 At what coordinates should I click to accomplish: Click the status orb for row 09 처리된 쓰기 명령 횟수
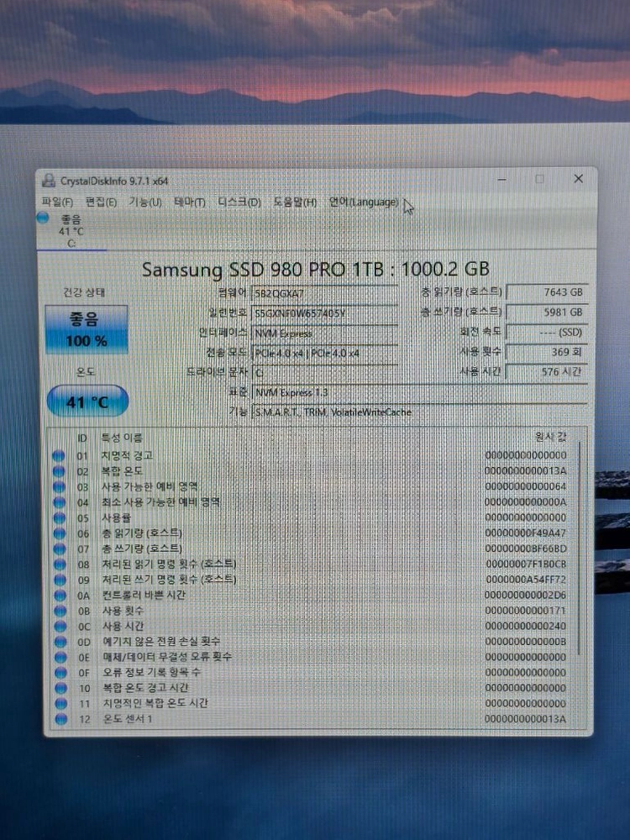(60, 580)
